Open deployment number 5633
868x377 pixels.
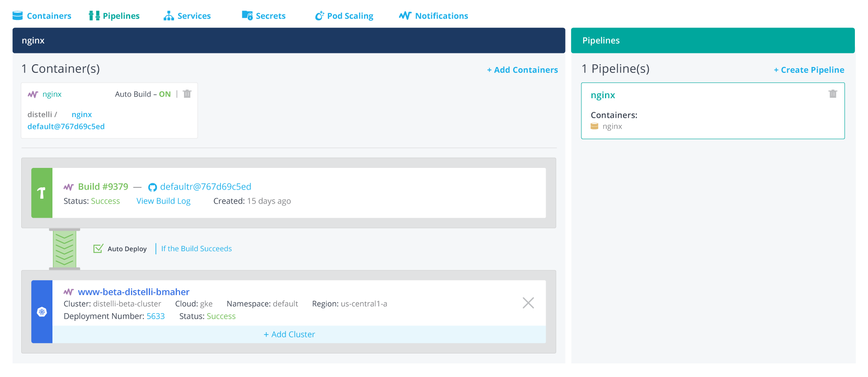[156, 316]
